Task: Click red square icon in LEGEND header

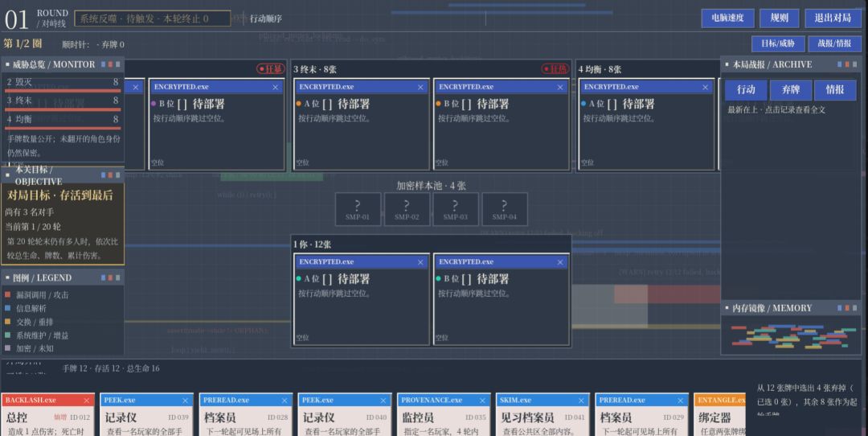Action: point(110,278)
